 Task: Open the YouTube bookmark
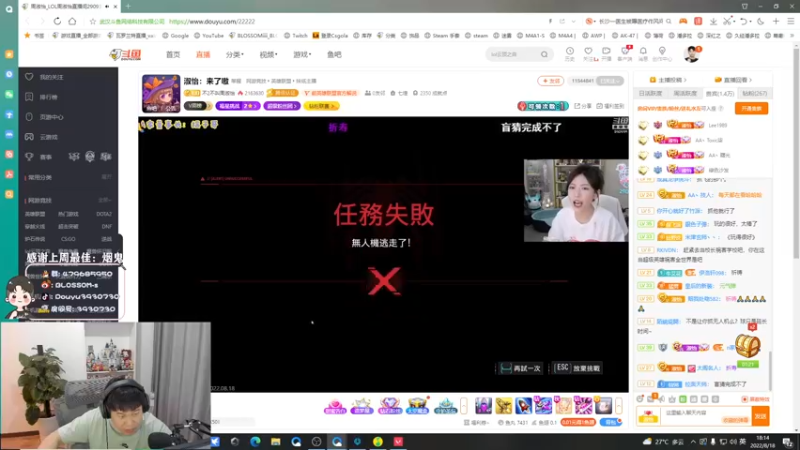click(x=209, y=36)
